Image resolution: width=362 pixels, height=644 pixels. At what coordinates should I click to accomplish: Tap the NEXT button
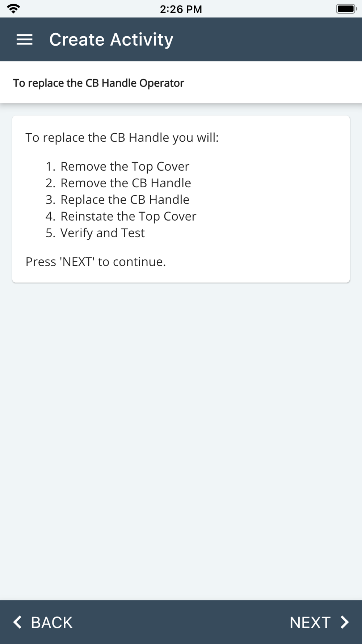[319, 622]
